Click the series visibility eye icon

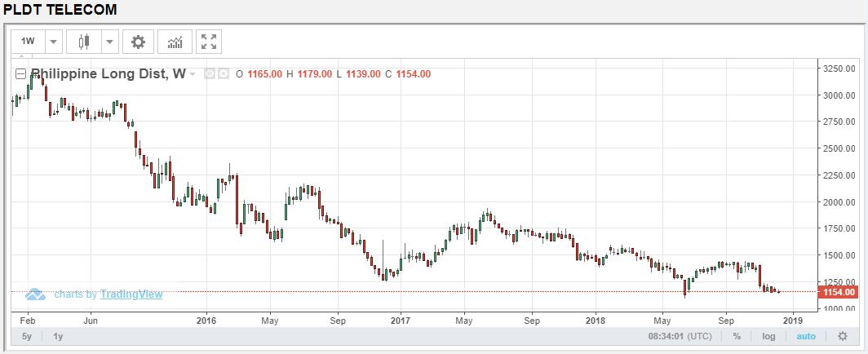coord(210,74)
